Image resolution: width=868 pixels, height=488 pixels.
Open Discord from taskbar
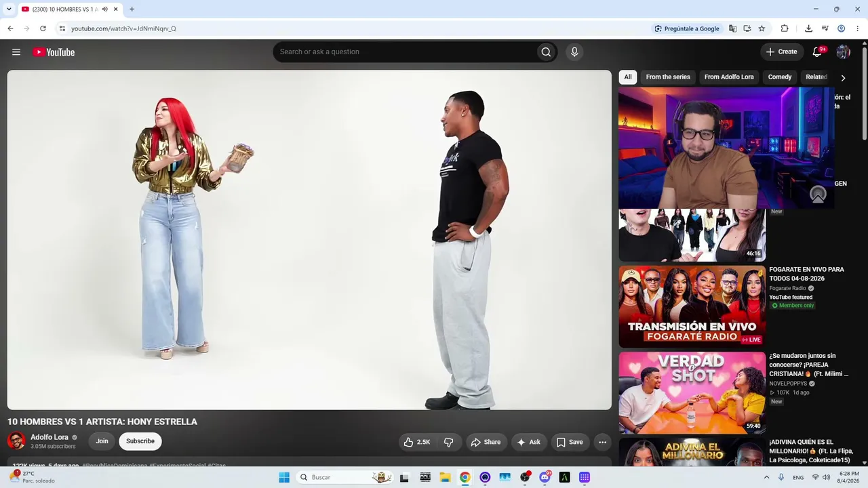coord(545,477)
